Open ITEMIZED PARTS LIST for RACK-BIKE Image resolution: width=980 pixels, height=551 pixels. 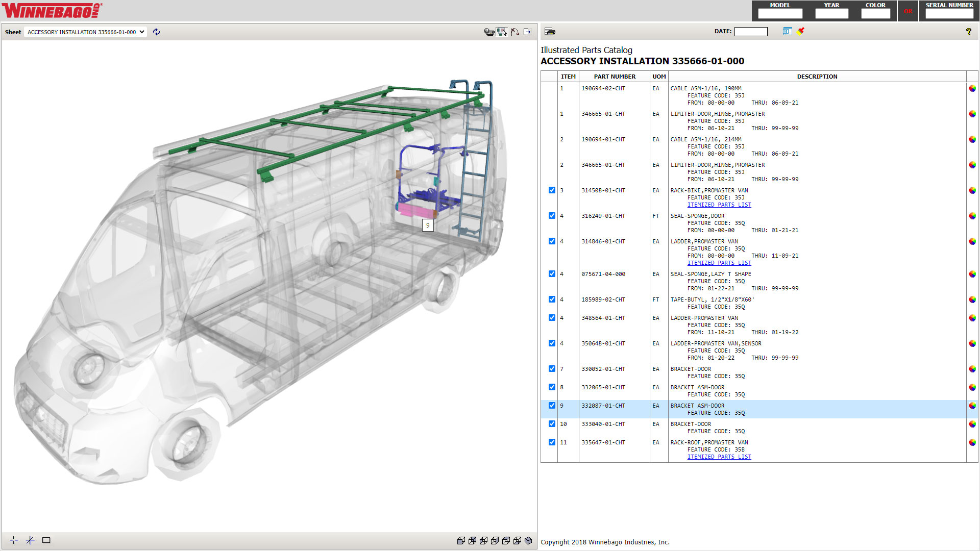coord(719,205)
